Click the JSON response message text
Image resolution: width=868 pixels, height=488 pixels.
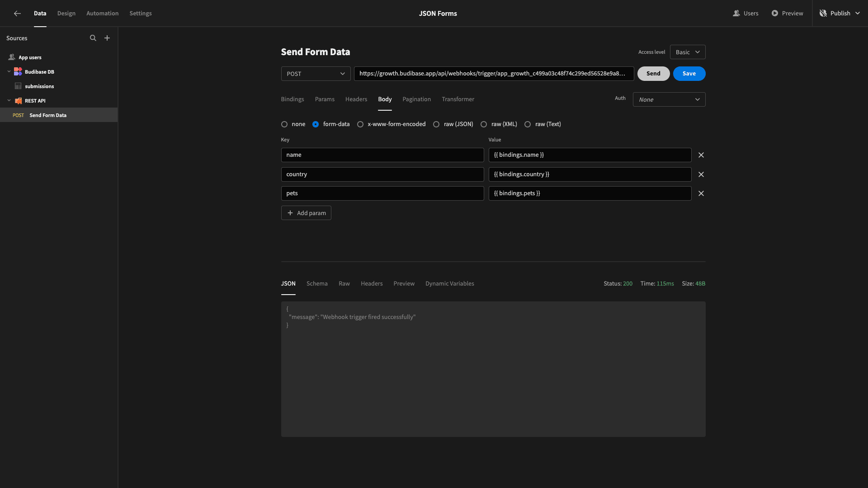pyautogui.click(x=352, y=317)
